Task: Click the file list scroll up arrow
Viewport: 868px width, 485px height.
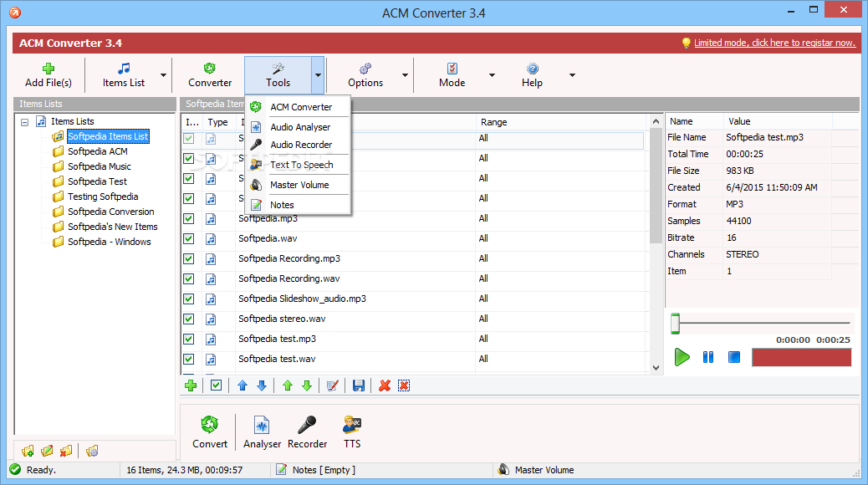Action: pyautogui.click(x=656, y=121)
